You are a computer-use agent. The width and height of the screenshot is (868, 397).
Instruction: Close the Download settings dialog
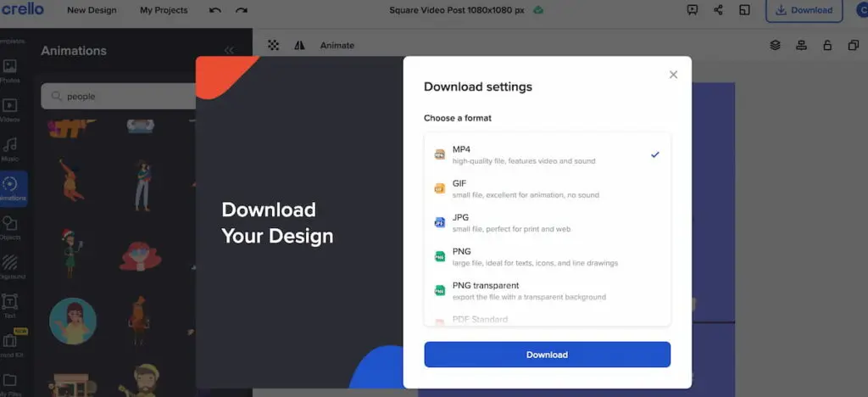[x=673, y=74]
